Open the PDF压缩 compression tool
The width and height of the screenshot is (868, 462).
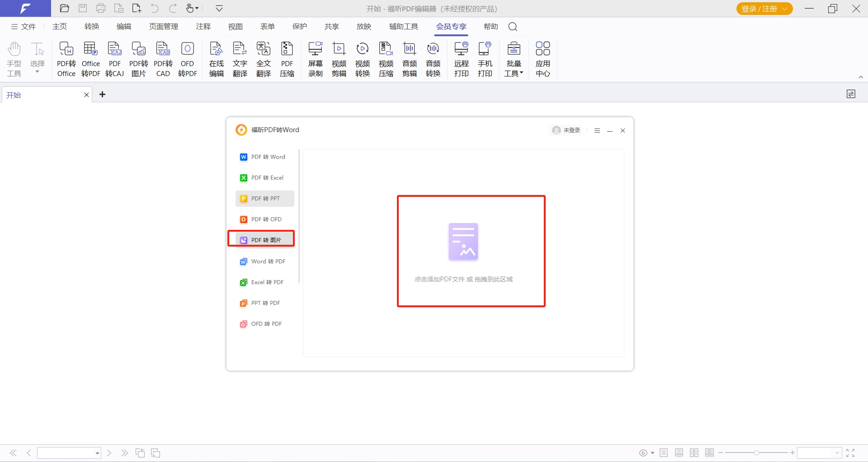[287, 59]
